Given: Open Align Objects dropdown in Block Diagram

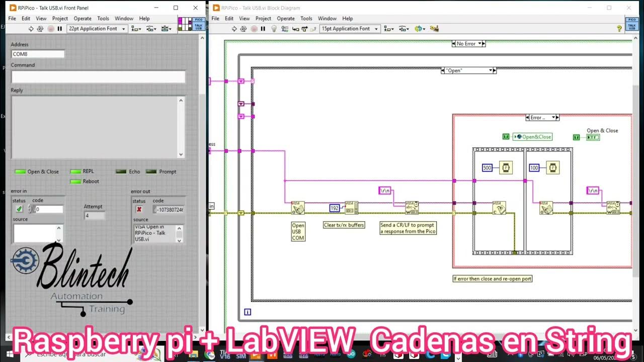Looking at the screenshot, I should (388, 29).
